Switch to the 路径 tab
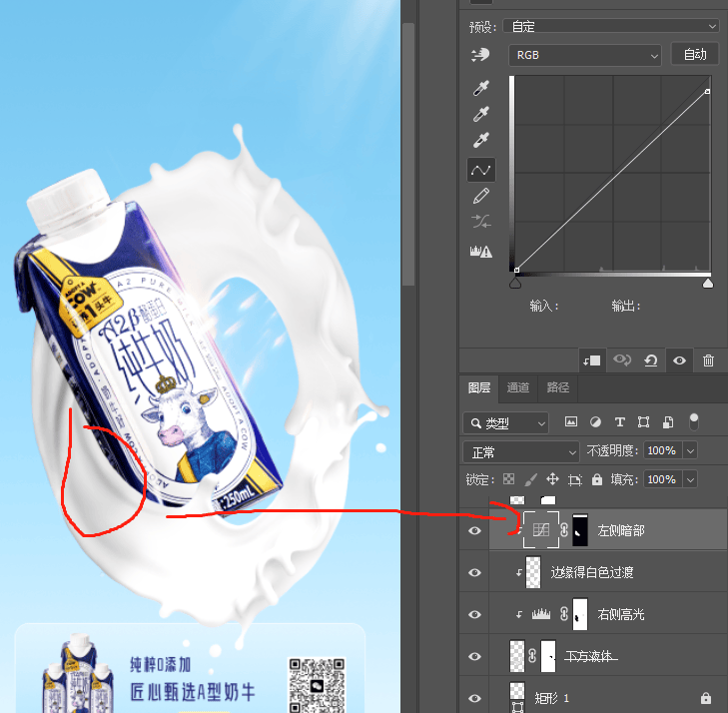 point(557,388)
